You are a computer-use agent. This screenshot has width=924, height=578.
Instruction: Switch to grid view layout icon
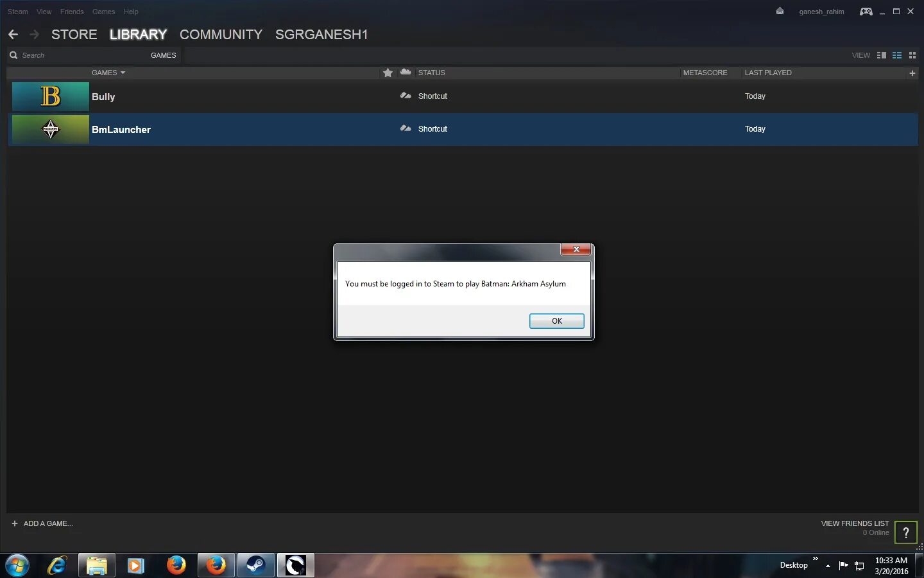[x=912, y=55]
